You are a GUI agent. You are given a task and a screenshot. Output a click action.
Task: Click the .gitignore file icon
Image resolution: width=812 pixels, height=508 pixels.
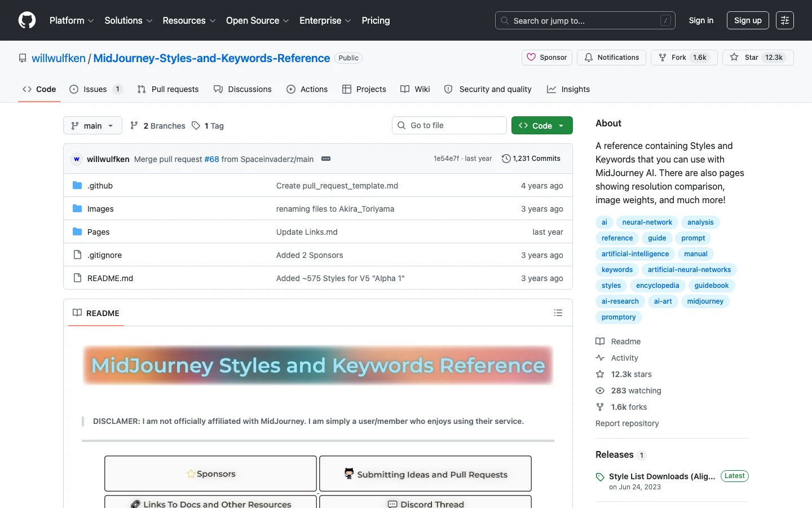(x=77, y=255)
